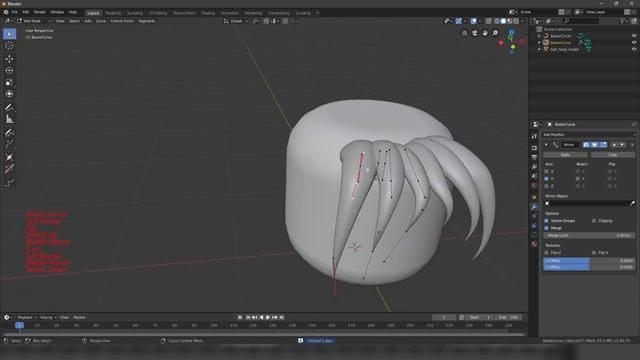The width and height of the screenshot is (640, 360).
Task: Open the Modifiers wrench properties tab
Action: click(x=534, y=207)
